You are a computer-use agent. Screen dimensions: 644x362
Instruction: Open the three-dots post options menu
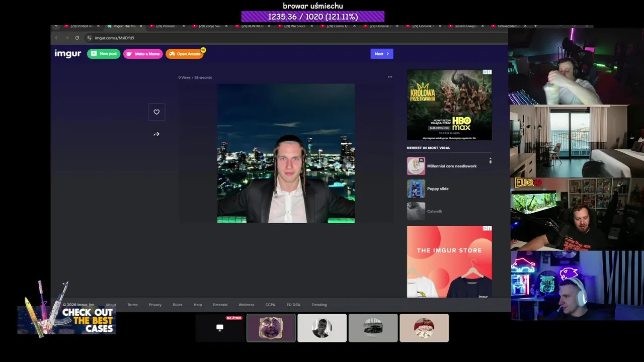pos(390,77)
